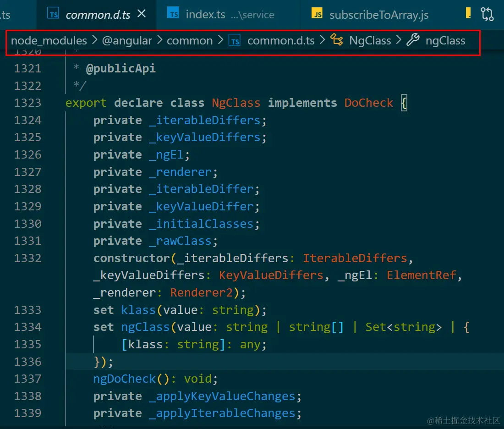Screen dimensions: 504x429
Task: Click the TS icon in the breadcrumb bar
Action: pos(235,41)
